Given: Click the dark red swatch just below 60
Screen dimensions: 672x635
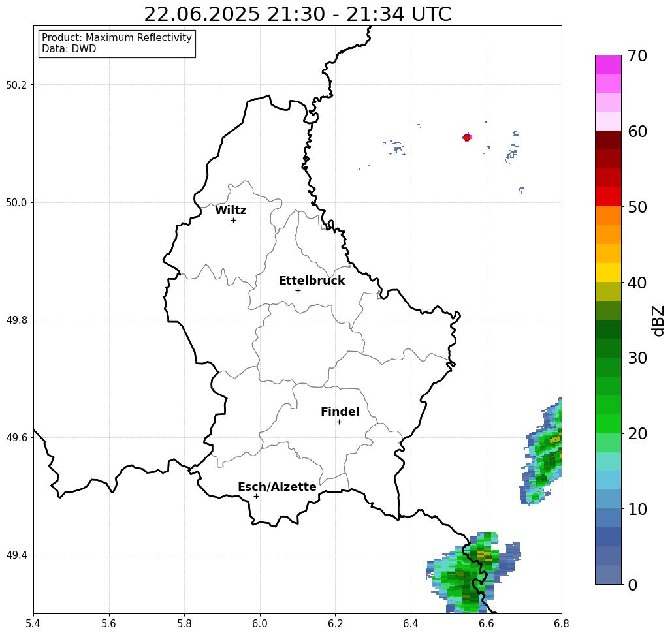Looking at the screenshot, I should pyautogui.click(x=608, y=140).
